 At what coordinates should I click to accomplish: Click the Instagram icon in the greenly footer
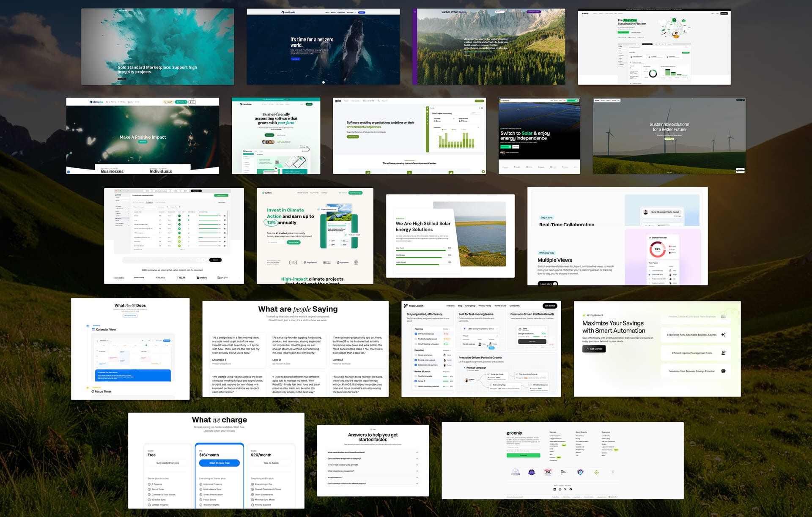point(560,489)
